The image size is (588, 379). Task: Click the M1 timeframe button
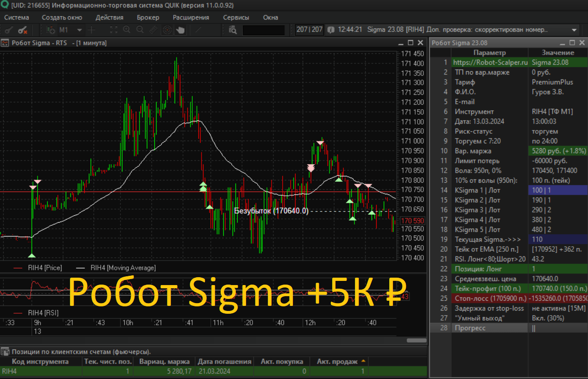(x=64, y=30)
